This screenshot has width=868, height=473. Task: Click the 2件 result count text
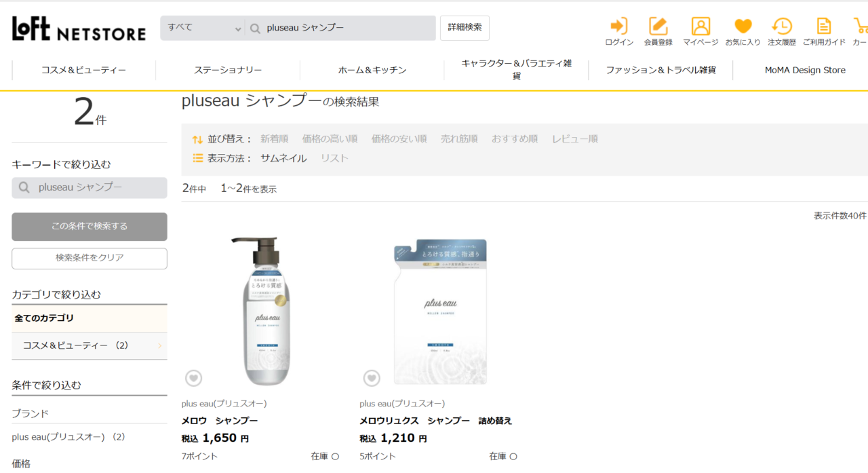click(90, 113)
